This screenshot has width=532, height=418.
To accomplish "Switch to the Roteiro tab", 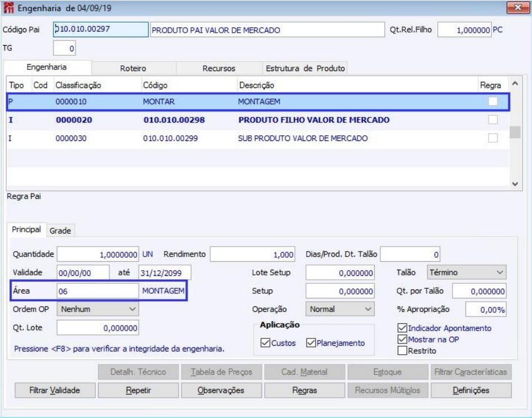I will click(x=134, y=68).
